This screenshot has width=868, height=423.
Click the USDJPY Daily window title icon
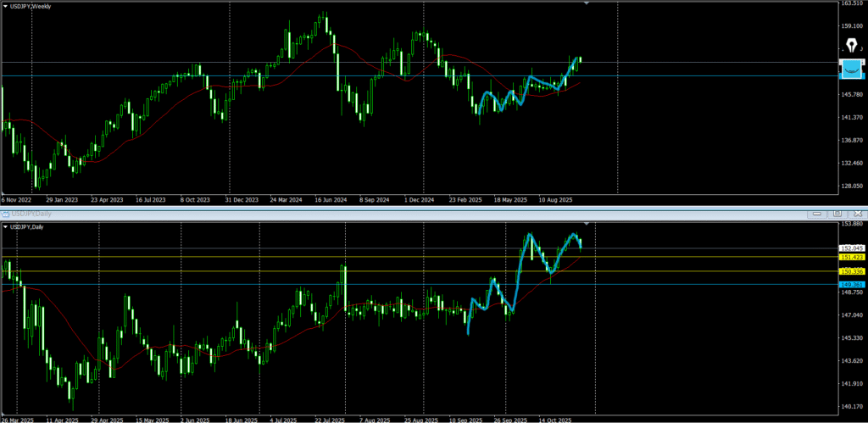click(4, 214)
